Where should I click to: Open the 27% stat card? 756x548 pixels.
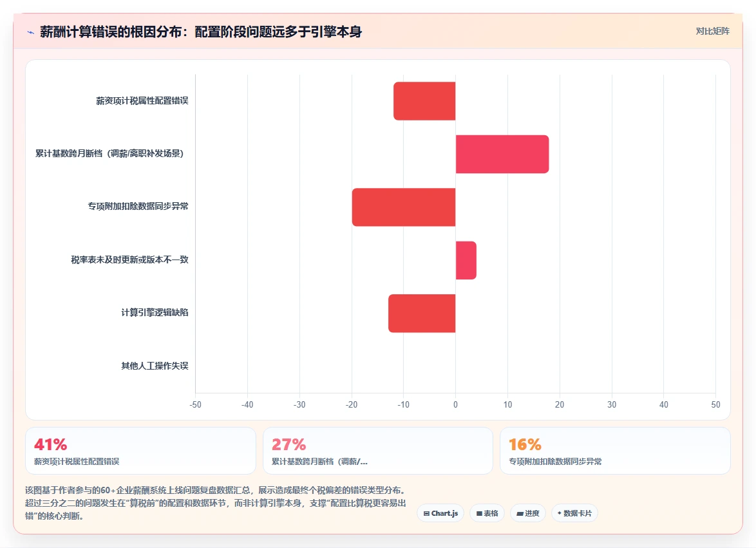tap(377, 451)
